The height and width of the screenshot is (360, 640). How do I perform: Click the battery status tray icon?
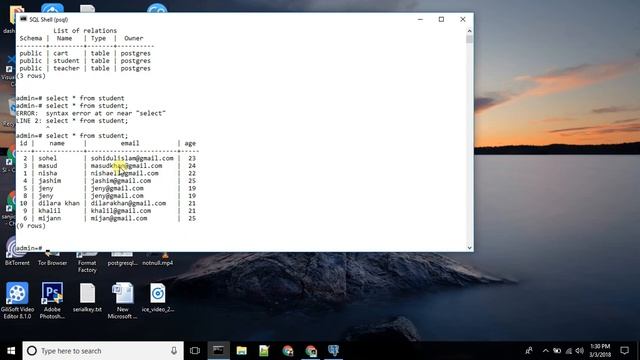click(557, 351)
